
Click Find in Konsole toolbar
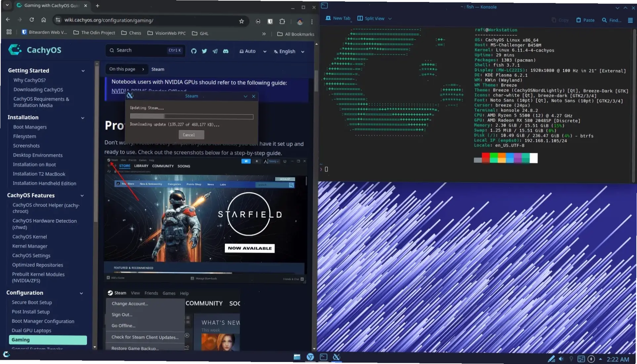612,20
